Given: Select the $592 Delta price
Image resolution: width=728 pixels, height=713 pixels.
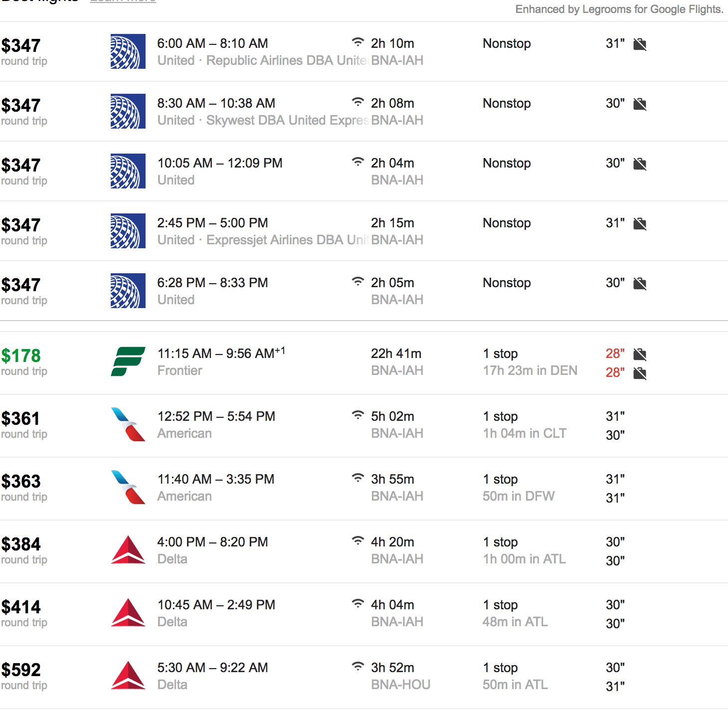Looking at the screenshot, I should pyautogui.click(x=21, y=670).
